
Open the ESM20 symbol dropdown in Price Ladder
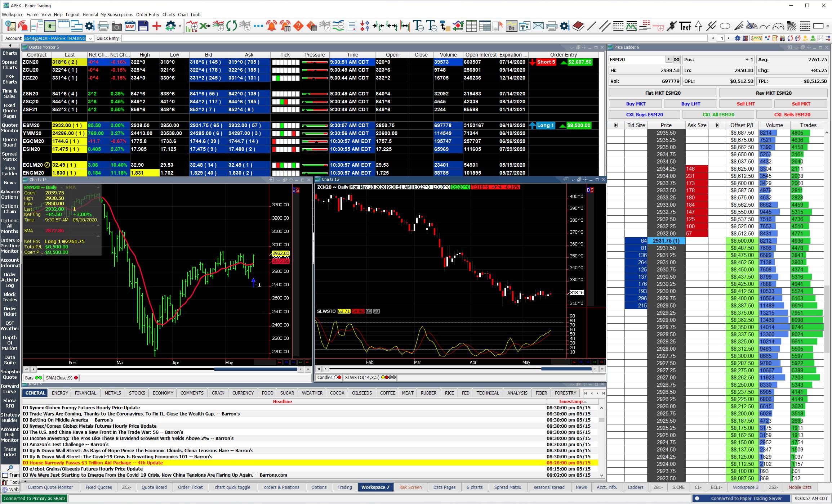[669, 59]
